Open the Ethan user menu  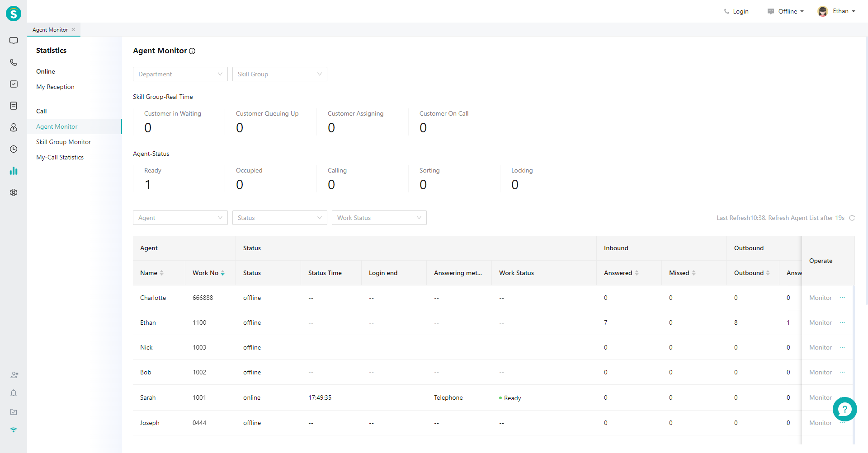(x=844, y=11)
